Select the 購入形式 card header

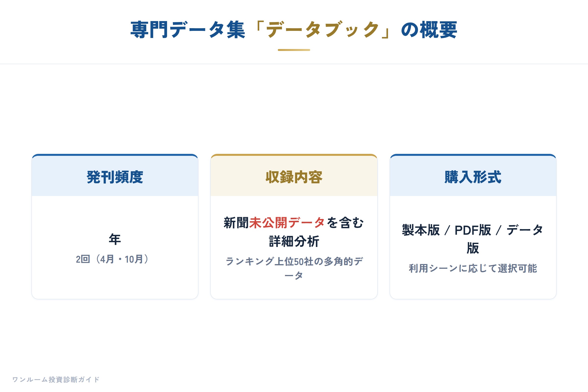tap(473, 177)
